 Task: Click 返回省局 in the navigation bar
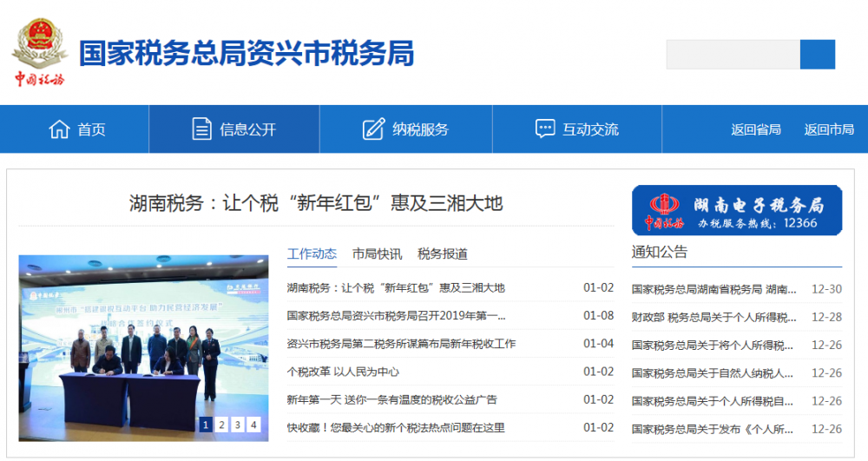[x=756, y=129]
